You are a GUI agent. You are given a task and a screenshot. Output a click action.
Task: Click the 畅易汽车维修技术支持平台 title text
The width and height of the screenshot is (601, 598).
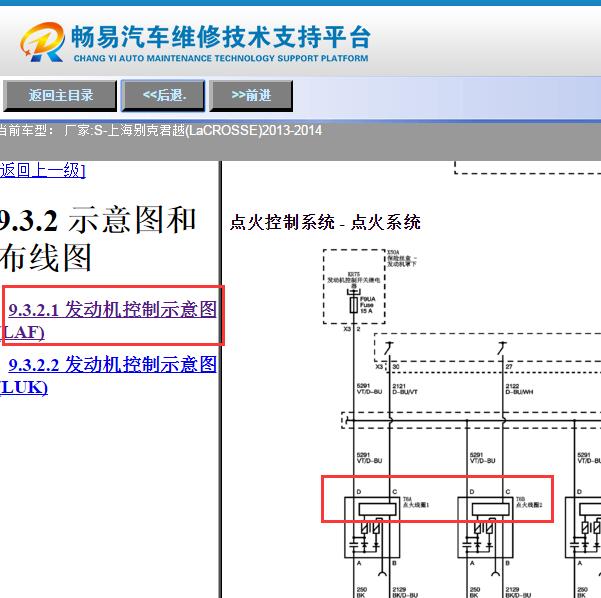(221, 37)
